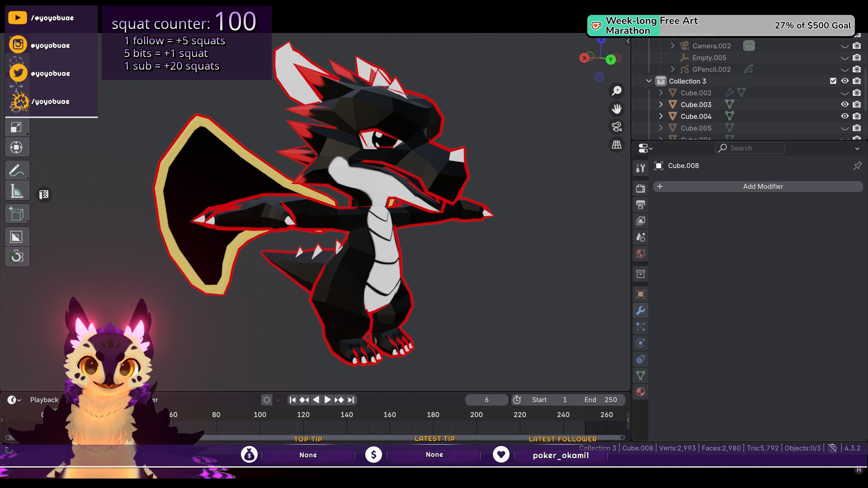
Task: Hide Cube.003 in viewport via eye icon
Action: (844, 104)
